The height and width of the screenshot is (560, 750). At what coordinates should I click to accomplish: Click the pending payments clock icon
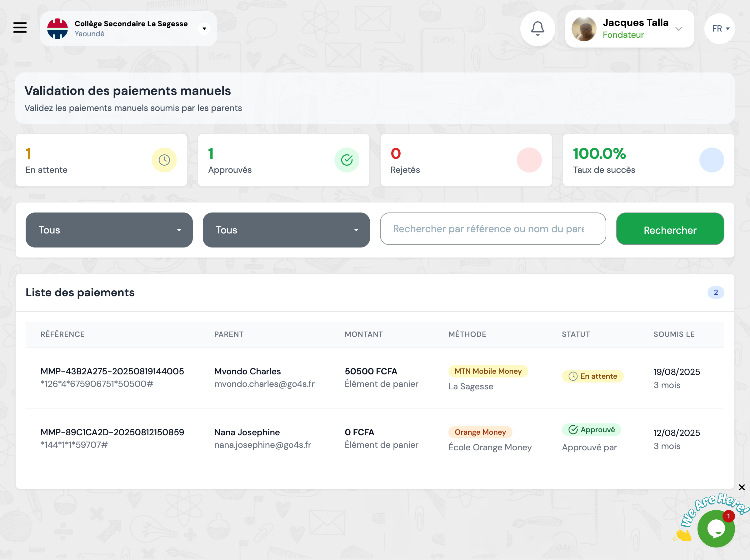click(x=164, y=160)
